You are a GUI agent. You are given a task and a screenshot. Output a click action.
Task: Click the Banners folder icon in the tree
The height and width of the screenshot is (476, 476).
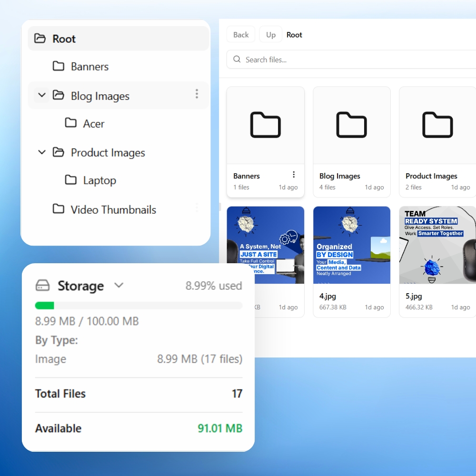59,66
